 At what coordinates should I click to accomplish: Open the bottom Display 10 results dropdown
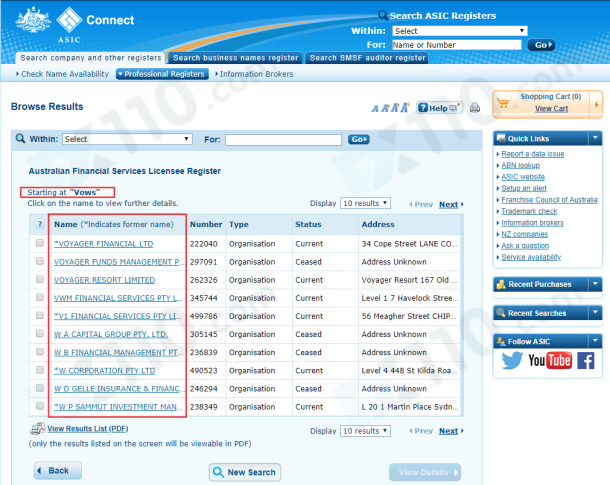pos(365,431)
